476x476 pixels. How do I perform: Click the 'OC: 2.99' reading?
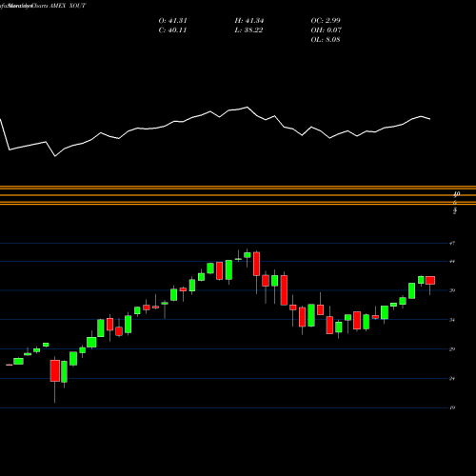pyautogui.click(x=326, y=21)
